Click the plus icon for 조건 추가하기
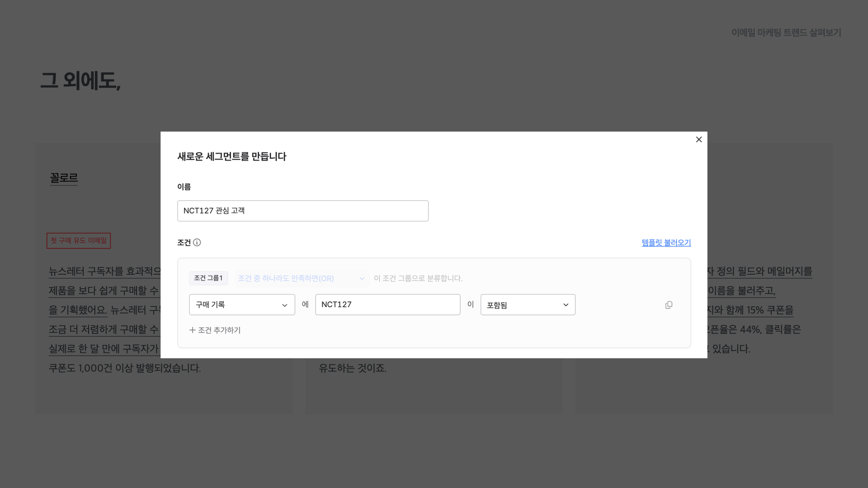This screenshot has height=488, width=868. (192, 330)
